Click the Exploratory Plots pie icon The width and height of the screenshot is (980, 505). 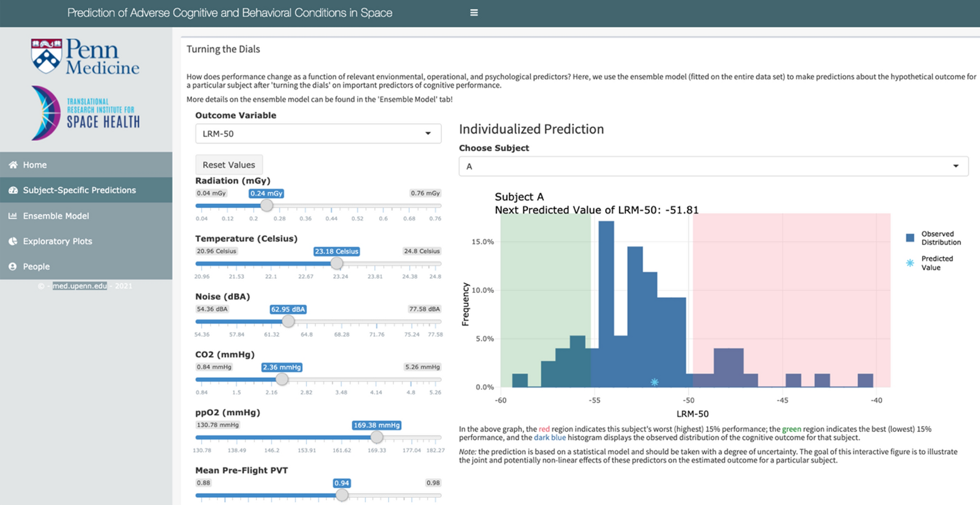[x=13, y=241]
